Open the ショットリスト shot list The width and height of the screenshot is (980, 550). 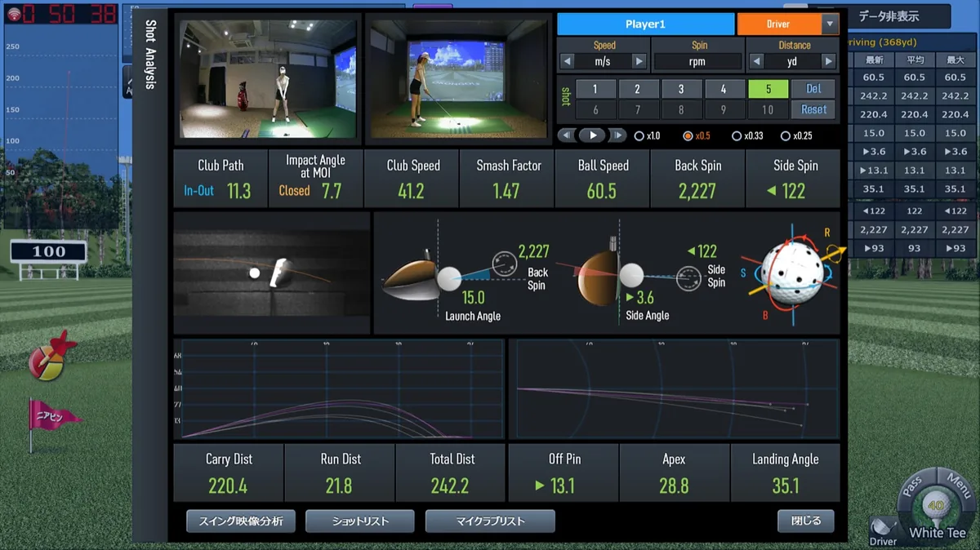coord(360,521)
